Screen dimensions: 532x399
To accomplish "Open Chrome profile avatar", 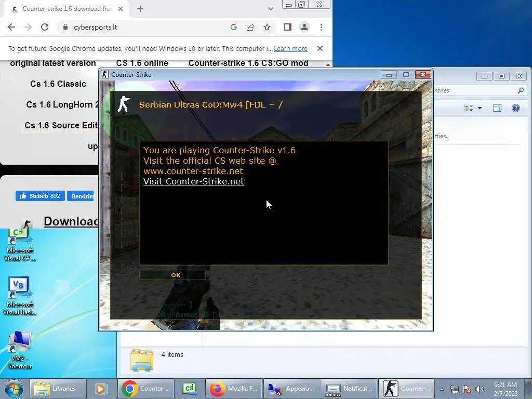I will pos(304,27).
